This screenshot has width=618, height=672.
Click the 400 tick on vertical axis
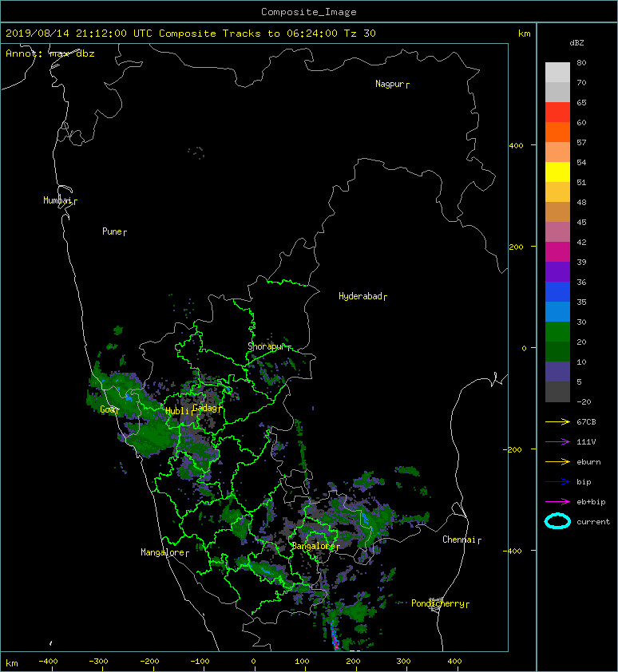(516, 146)
